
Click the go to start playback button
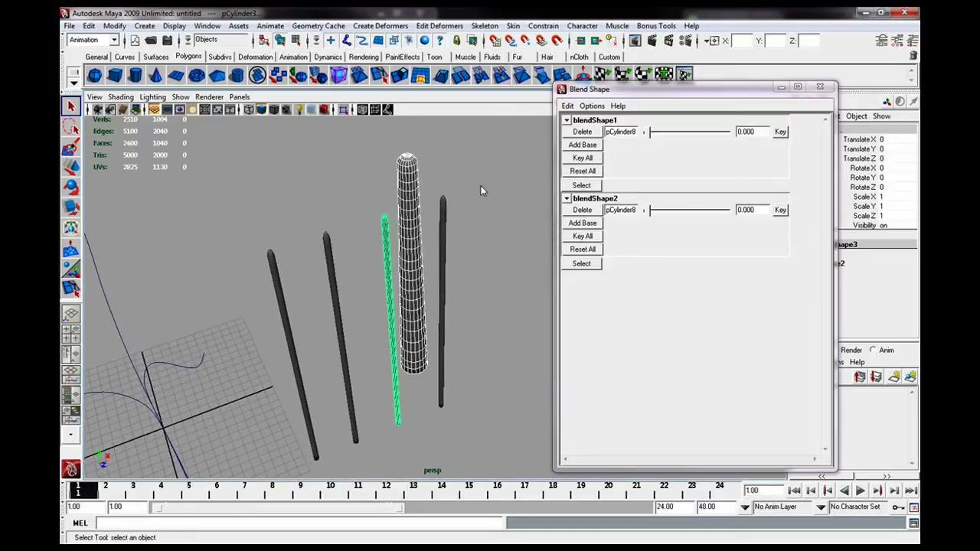[x=795, y=491]
